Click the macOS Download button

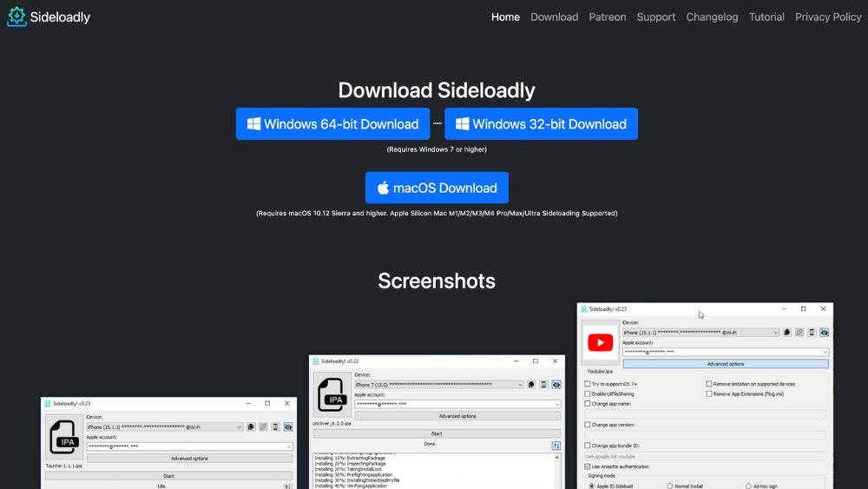tap(437, 188)
